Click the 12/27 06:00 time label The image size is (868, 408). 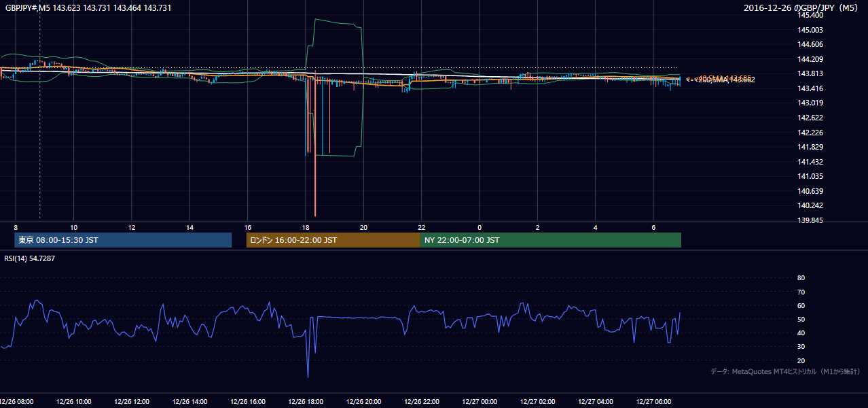tap(653, 401)
